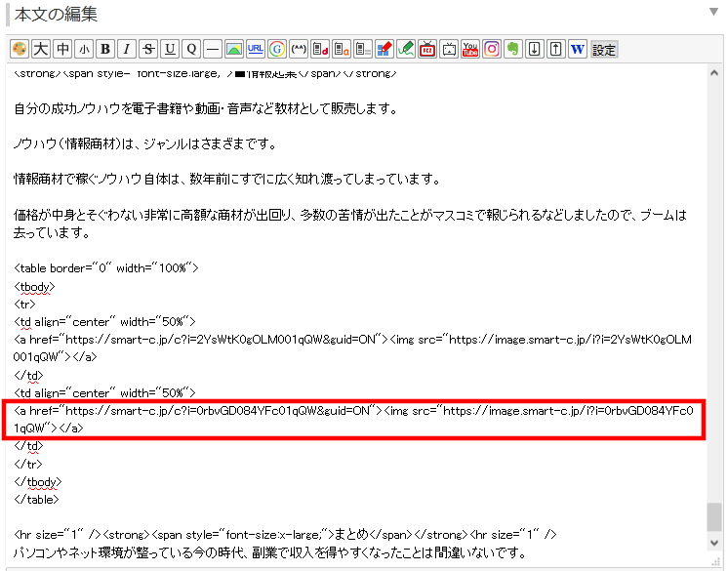728x571 pixels.
Task: Open the emoticon (^^) picker
Action: [299, 49]
